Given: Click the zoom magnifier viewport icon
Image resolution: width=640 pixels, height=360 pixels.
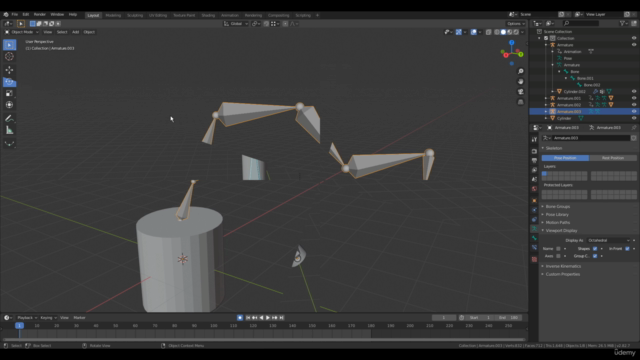Looking at the screenshot, I should click(x=520, y=71).
